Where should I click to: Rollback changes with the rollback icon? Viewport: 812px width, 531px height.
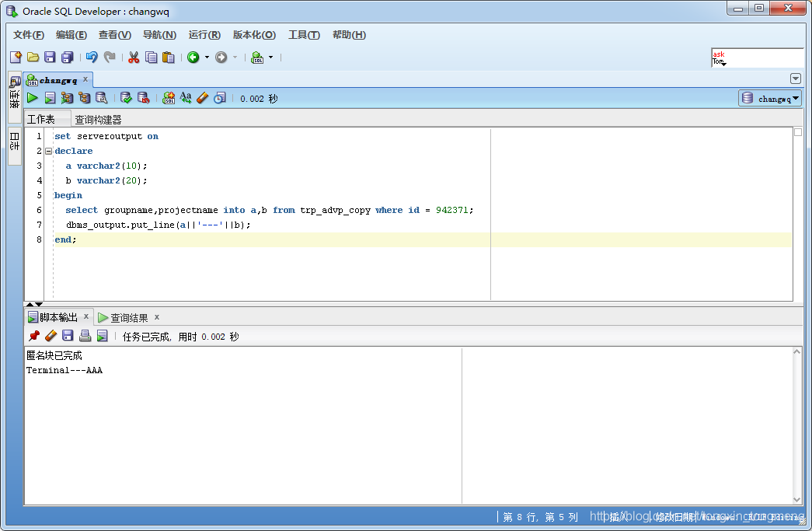(x=144, y=98)
